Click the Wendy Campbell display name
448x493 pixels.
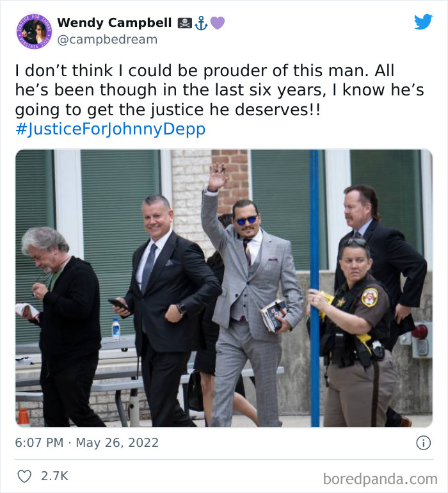tap(115, 23)
